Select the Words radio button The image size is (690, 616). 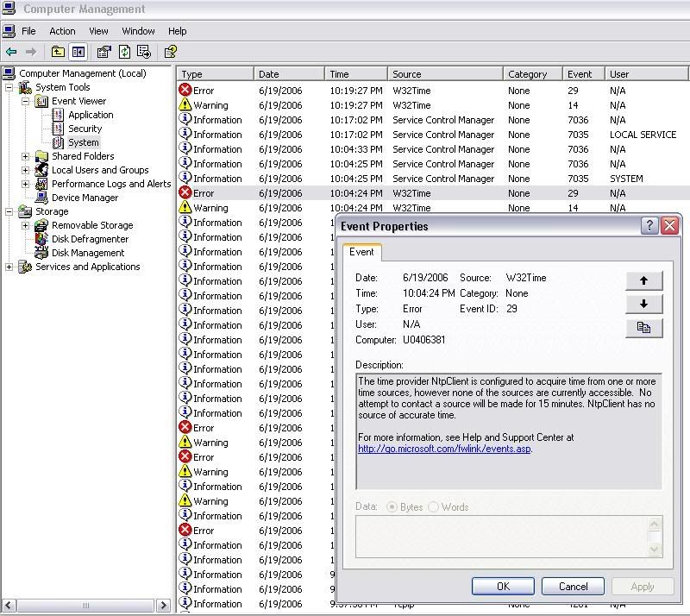click(x=433, y=507)
